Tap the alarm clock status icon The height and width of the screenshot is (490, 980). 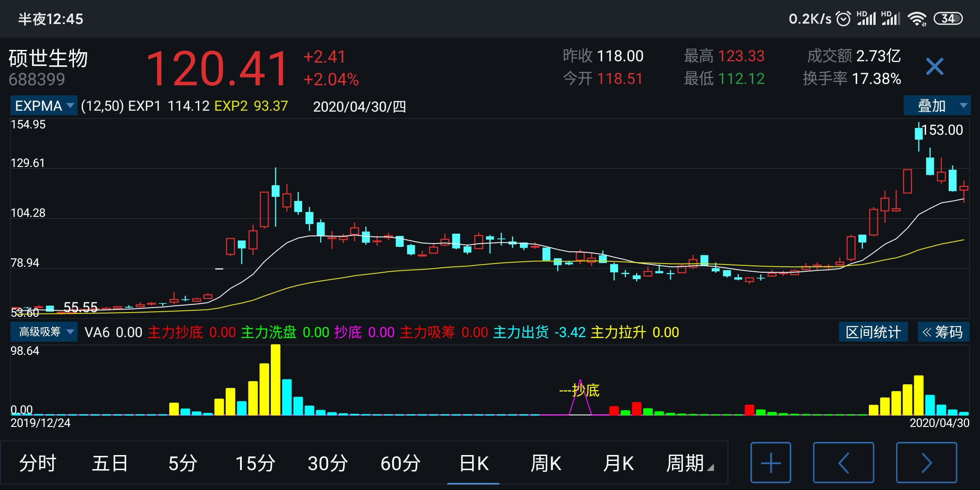click(843, 19)
